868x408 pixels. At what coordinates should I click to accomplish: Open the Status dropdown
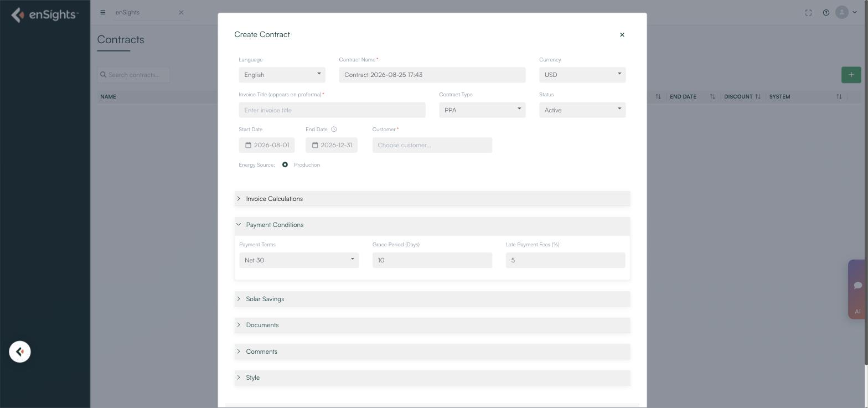tap(582, 110)
